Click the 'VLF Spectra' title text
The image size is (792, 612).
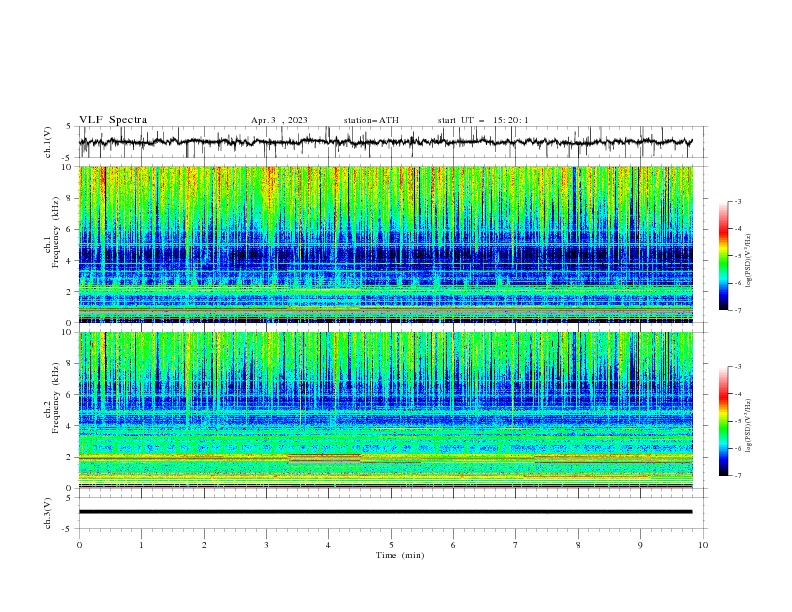coord(113,120)
